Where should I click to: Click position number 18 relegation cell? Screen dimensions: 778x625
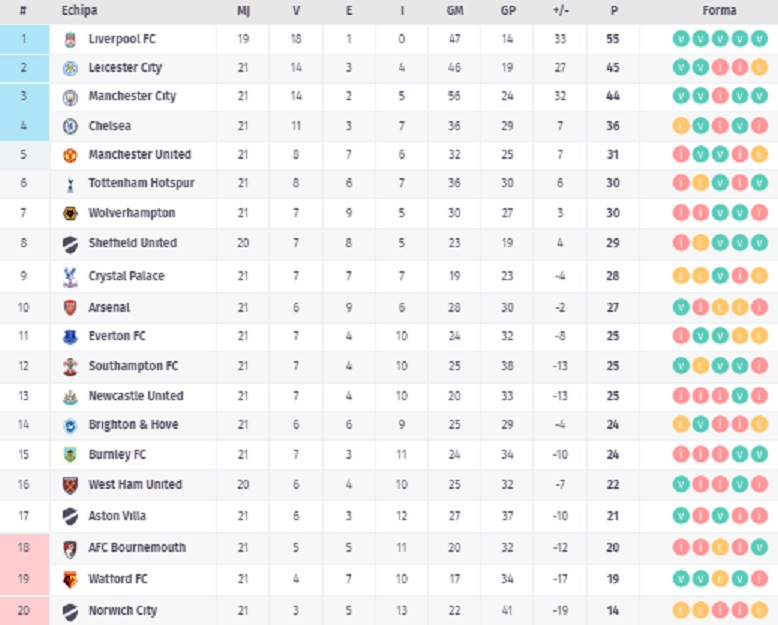pyautogui.click(x=24, y=548)
